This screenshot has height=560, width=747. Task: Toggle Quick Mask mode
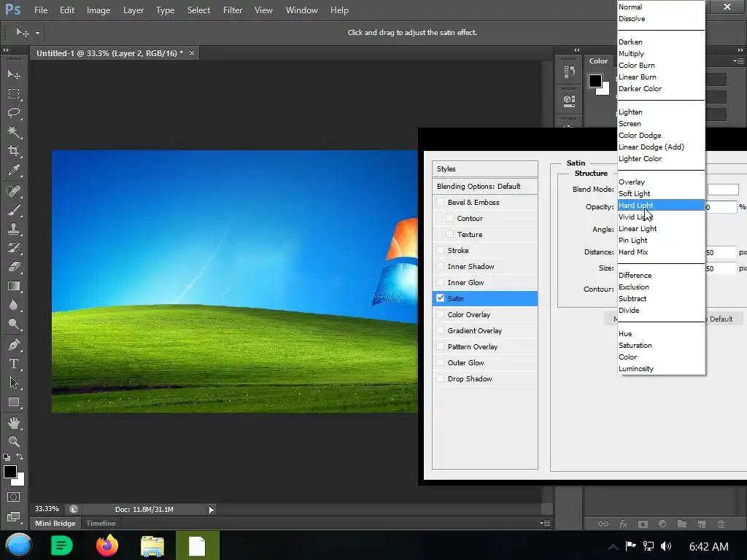coord(13,497)
